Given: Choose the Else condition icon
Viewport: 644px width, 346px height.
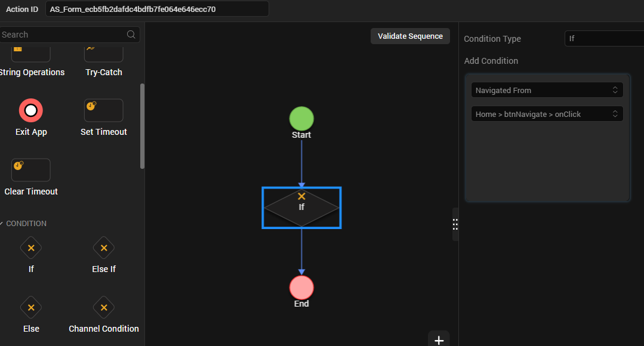Looking at the screenshot, I should coord(31,307).
